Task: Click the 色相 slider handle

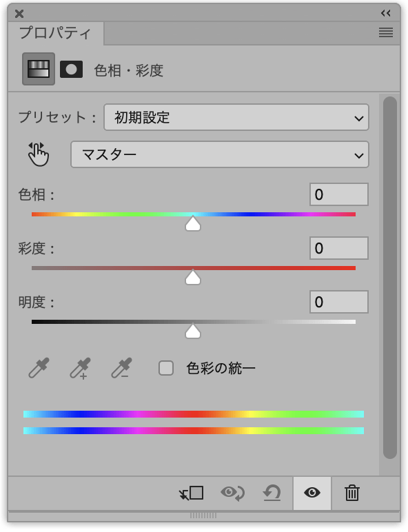Action: (x=193, y=223)
